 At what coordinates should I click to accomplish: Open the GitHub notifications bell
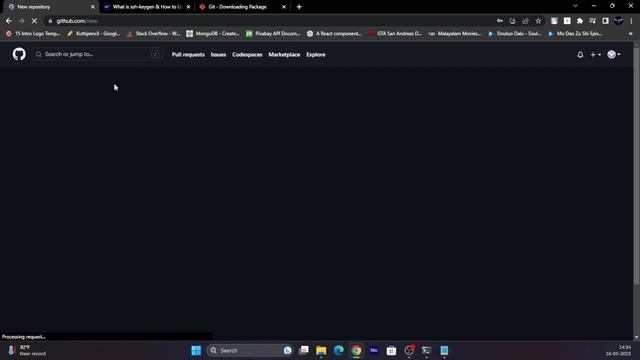[580, 55]
